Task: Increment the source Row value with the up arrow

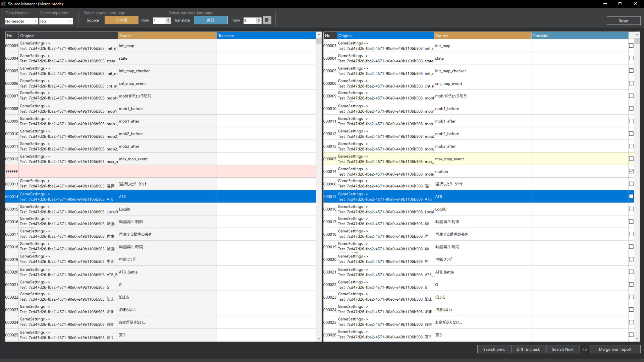Action: (x=169, y=19)
